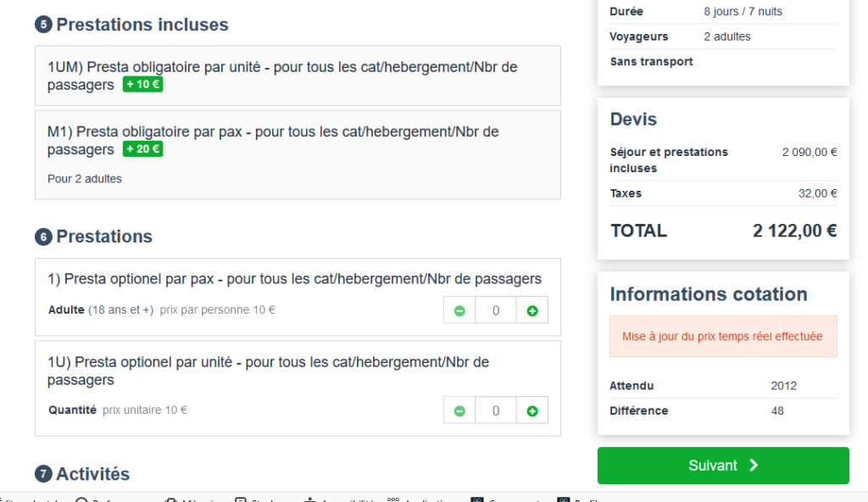Increase Adulte count for optional presta par pax
Image resolution: width=868 pixels, height=502 pixels.
coord(532,311)
